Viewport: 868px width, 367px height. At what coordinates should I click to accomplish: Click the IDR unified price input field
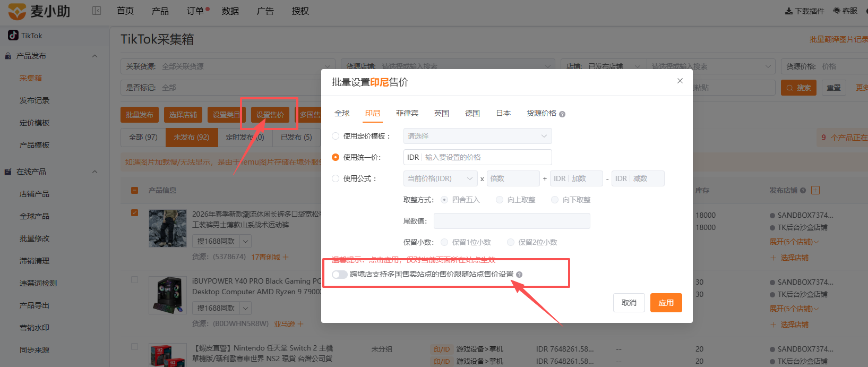(x=477, y=157)
